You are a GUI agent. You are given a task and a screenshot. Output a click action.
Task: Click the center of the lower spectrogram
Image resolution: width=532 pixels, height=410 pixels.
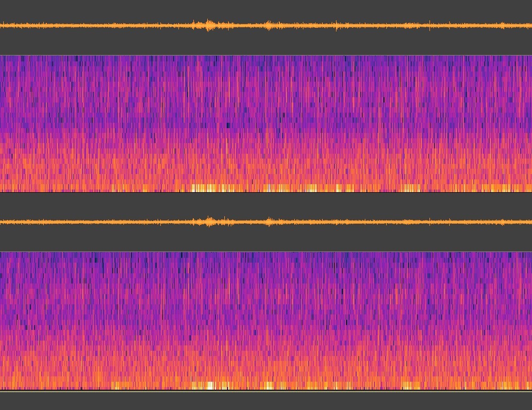pyautogui.click(x=266, y=320)
